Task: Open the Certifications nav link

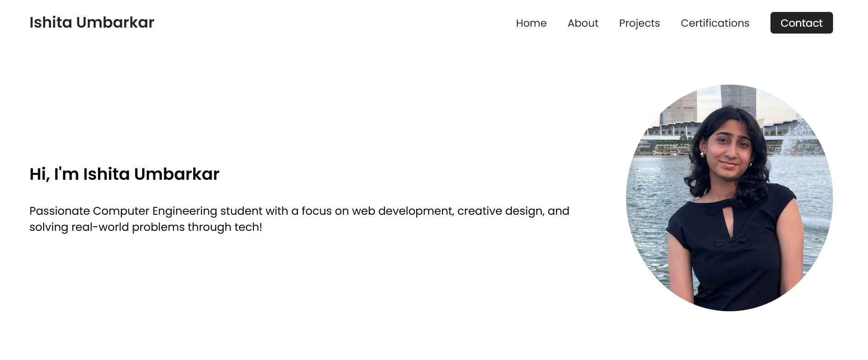Action: (715, 23)
